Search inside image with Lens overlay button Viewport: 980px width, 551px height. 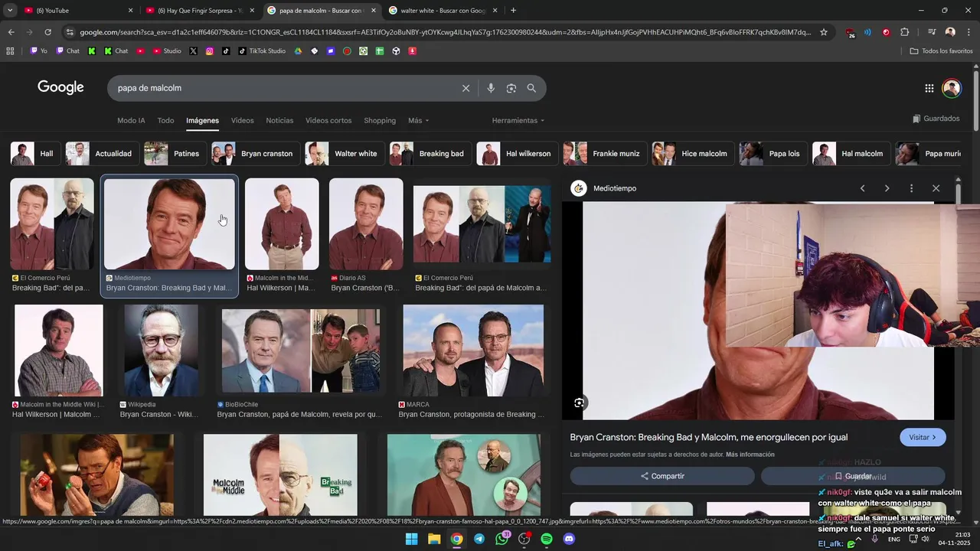click(x=580, y=403)
